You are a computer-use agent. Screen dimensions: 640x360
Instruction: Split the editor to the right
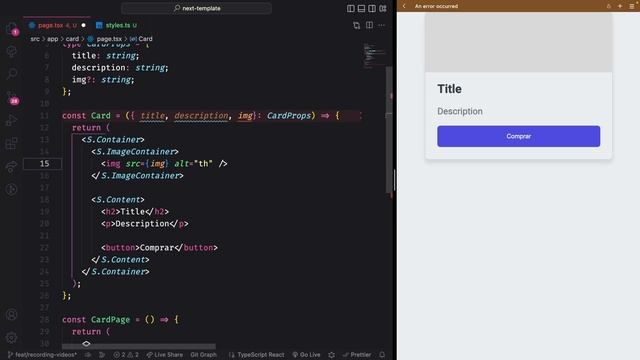369,25
